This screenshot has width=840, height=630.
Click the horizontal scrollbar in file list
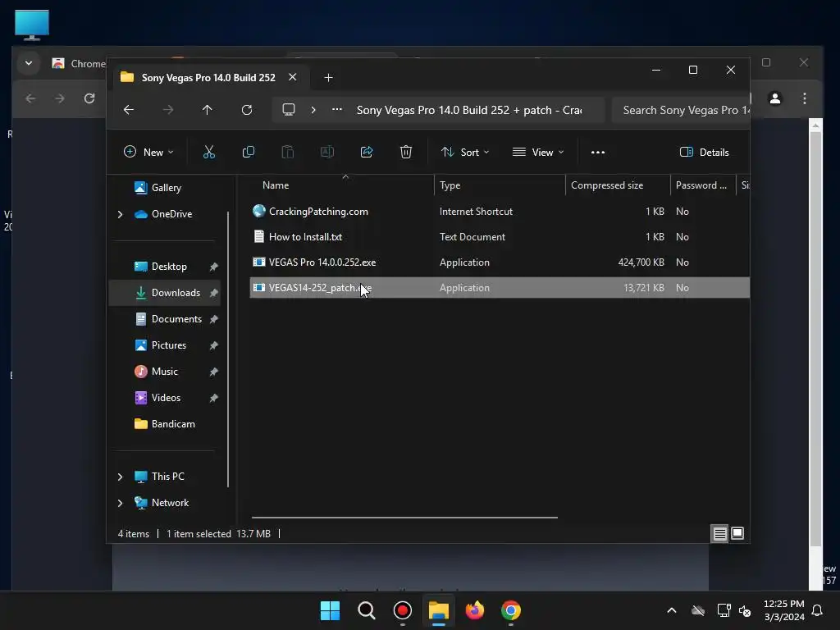point(404,518)
